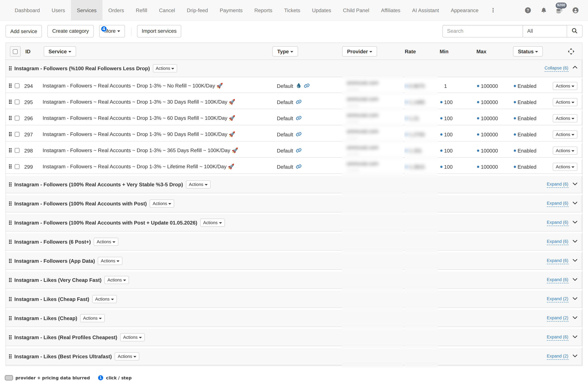Grab the drag handle of service 296
588x388 pixels.
tap(10, 118)
